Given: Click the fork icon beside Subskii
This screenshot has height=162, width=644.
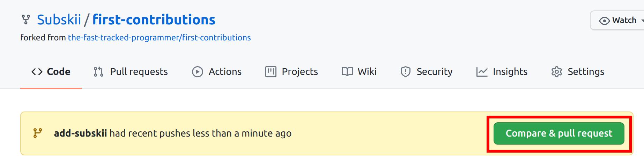Looking at the screenshot, I should coord(25,20).
